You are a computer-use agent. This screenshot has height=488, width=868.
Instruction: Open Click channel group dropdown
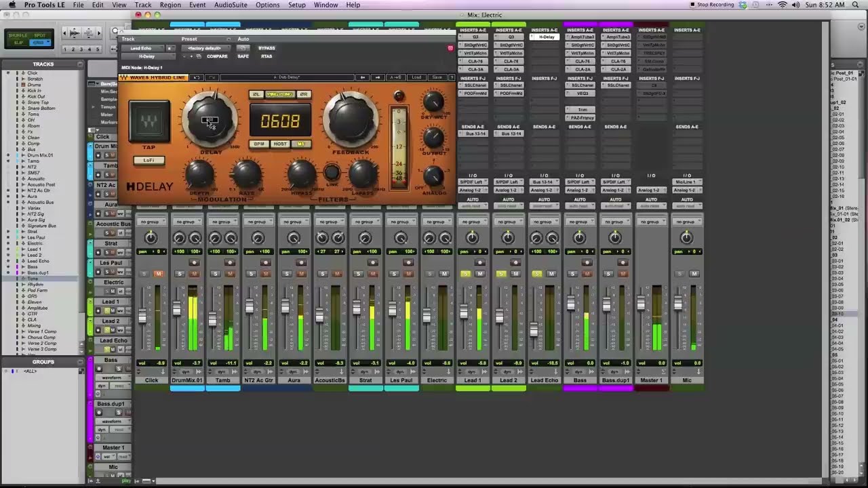151,222
